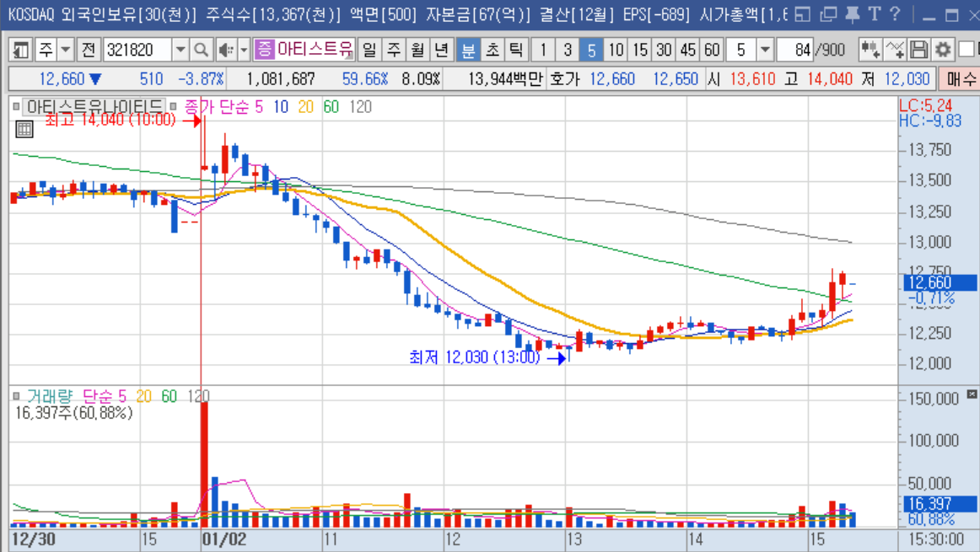Screen dimensions: 980x552
Task: Toggle the checkbox at the toolbar's right end
Action: (x=967, y=50)
